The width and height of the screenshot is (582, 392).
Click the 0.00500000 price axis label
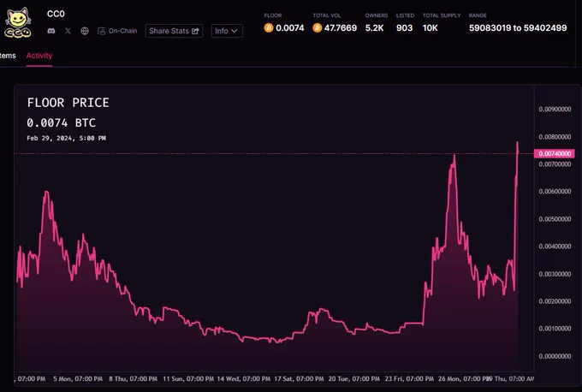(555, 219)
